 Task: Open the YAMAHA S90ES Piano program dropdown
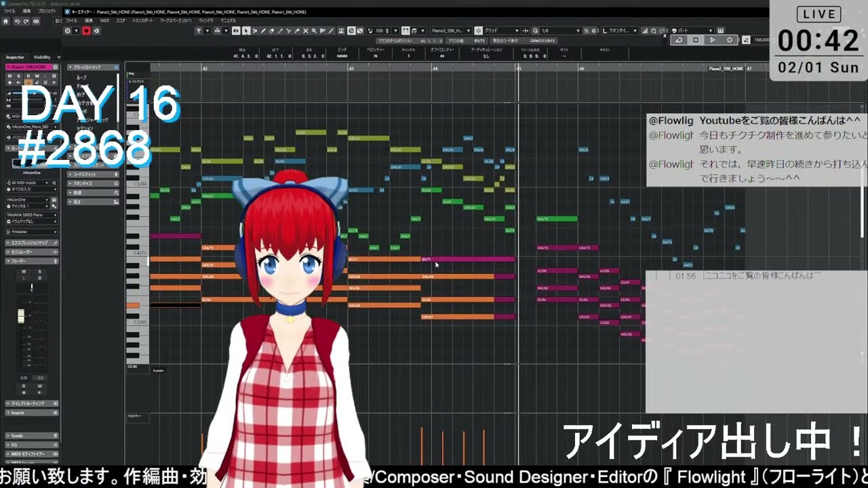31,215
